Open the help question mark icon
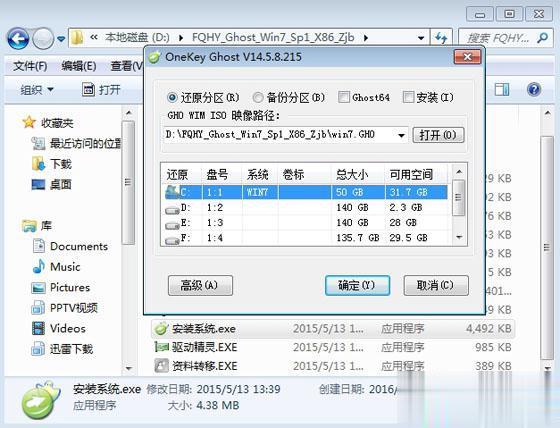This screenshot has height=428, width=560. [534, 89]
